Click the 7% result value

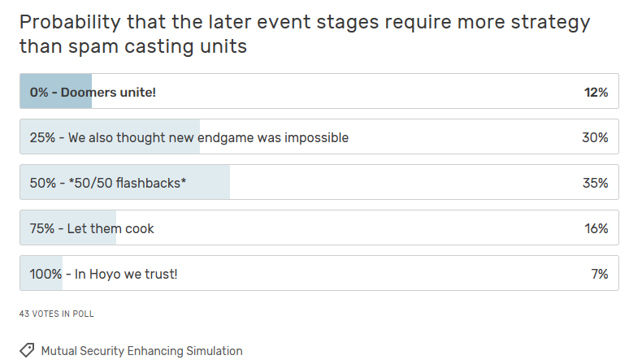click(600, 274)
